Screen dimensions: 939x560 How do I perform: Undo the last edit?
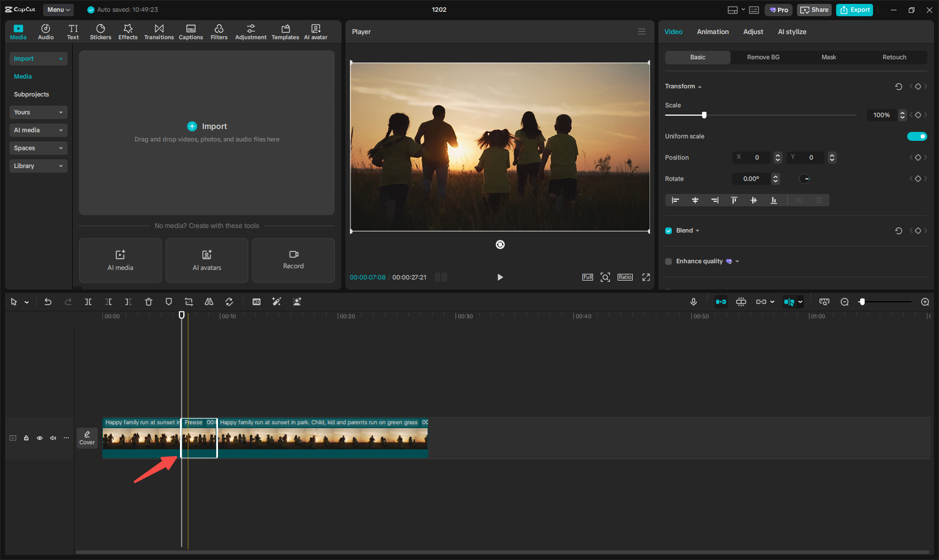point(48,302)
